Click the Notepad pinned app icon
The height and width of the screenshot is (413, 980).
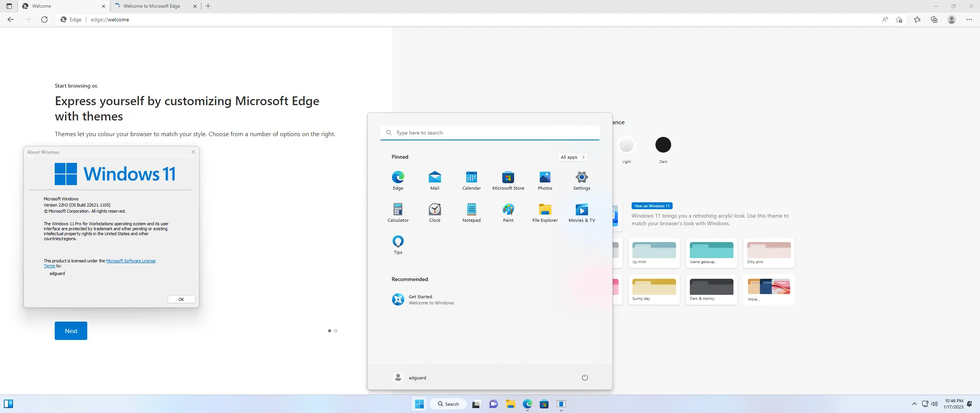pos(471,210)
